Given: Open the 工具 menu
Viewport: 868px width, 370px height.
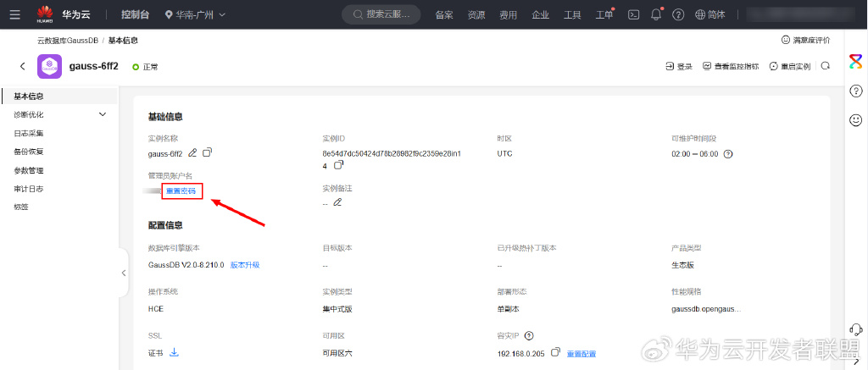Looking at the screenshot, I should tap(572, 15).
